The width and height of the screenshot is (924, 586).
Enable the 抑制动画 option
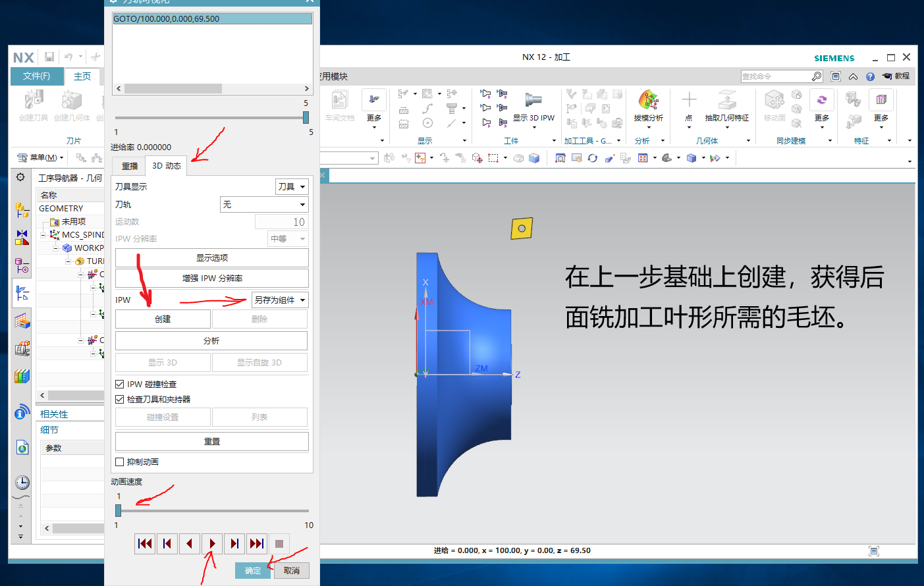pyautogui.click(x=120, y=462)
